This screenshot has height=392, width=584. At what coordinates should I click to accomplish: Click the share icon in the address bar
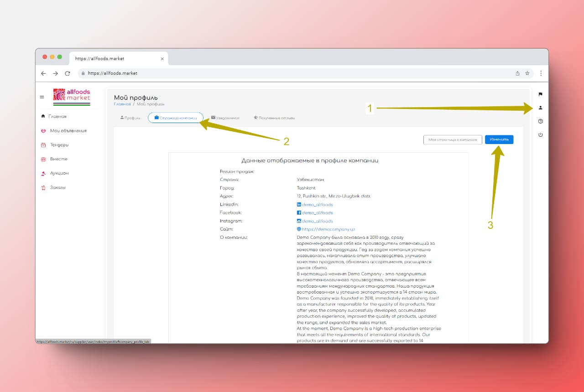tap(517, 73)
